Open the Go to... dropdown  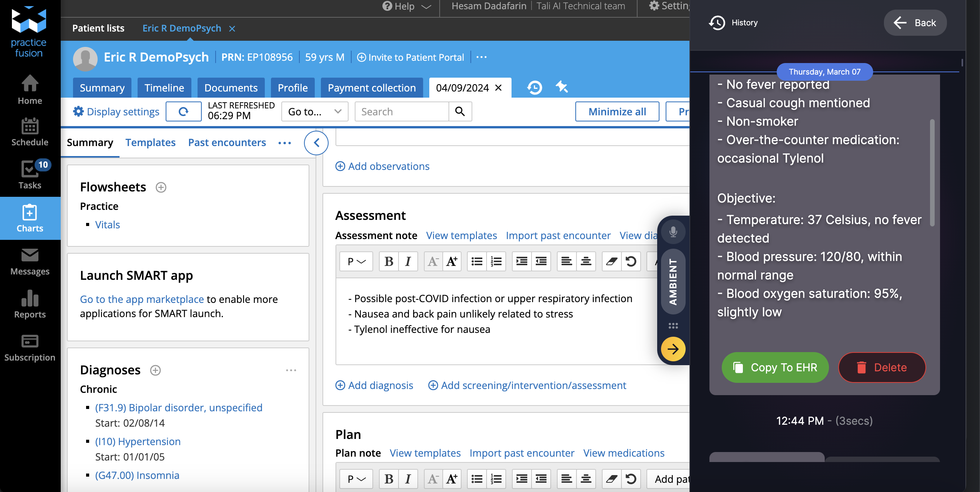314,111
